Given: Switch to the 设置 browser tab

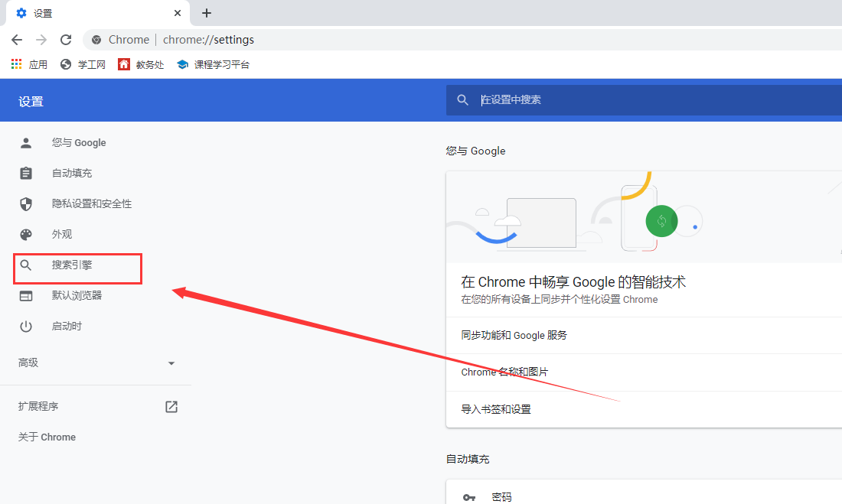Looking at the screenshot, I should (92, 13).
